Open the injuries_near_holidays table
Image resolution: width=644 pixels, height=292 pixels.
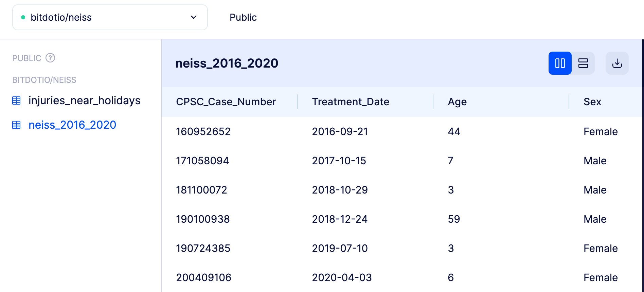pos(84,101)
